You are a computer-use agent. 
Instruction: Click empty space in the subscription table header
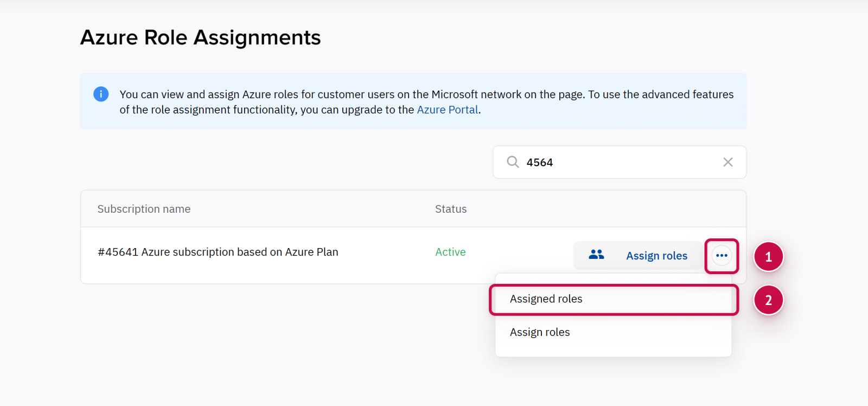(597, 209)
